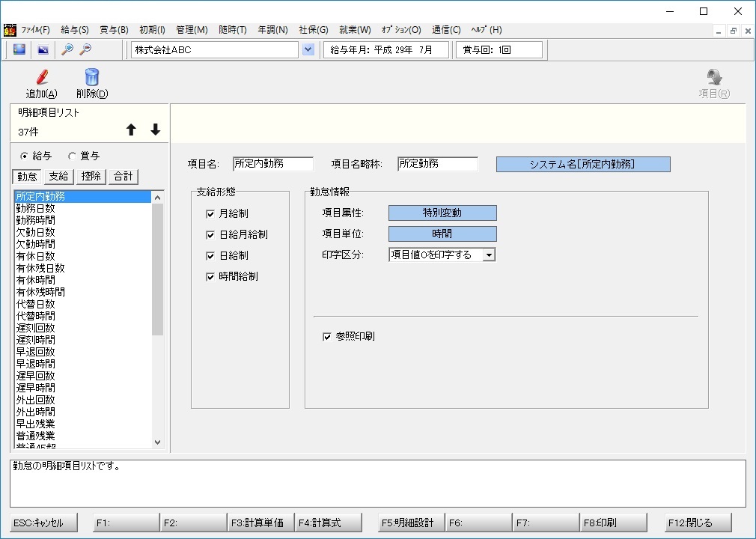Click the 項目名略称 text field
The height and width of the screenshot is (539, 756).
[437, 164]
